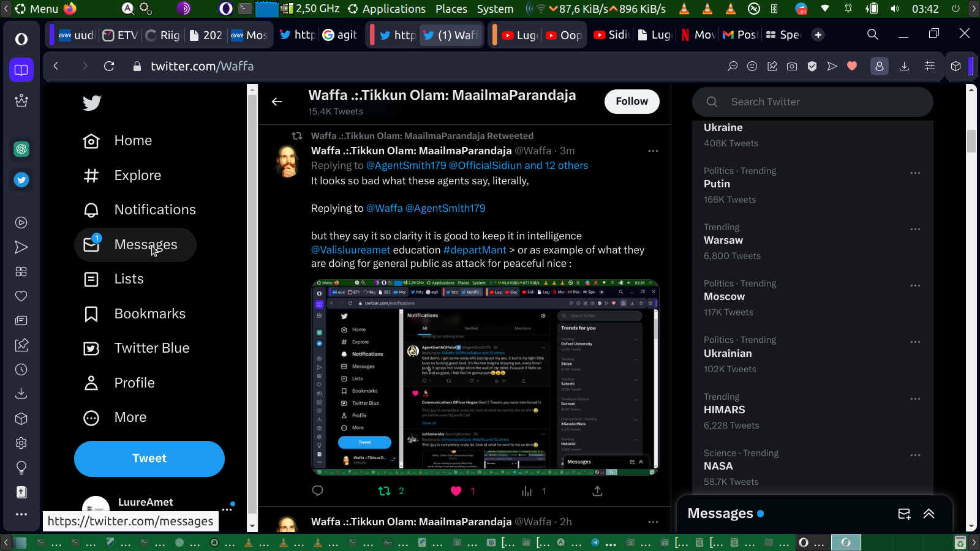Search open tabs with the magnifier icon
This screenshot has height=551, width=980.
873,35
